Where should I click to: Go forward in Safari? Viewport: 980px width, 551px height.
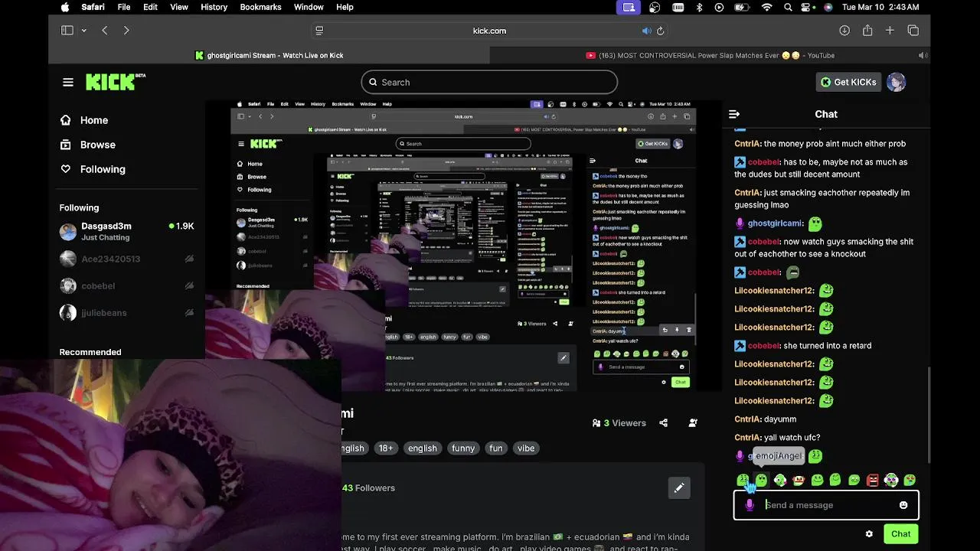(126, 31)
